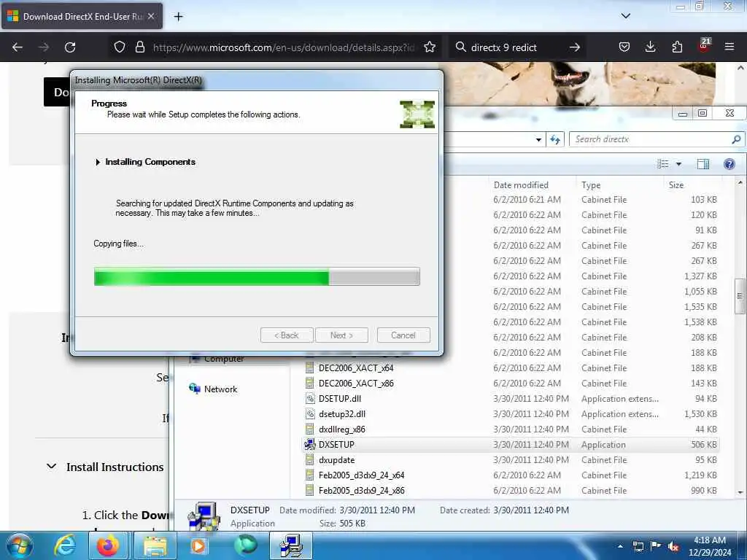Viewport: 747px width, 560px height.
Task: Toggle Explorer preview pane
Action: (703, 164)
